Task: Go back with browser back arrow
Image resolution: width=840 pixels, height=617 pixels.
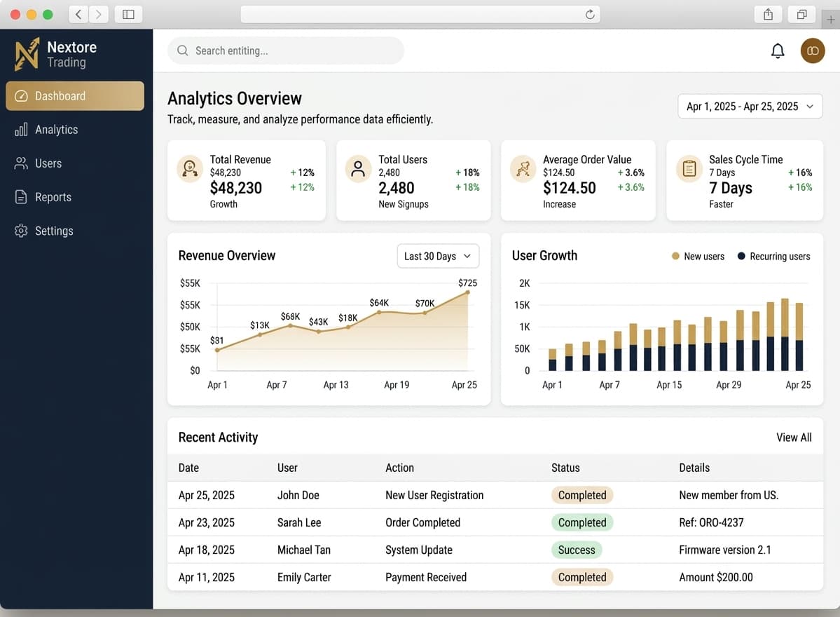Action: pos(78,15)
